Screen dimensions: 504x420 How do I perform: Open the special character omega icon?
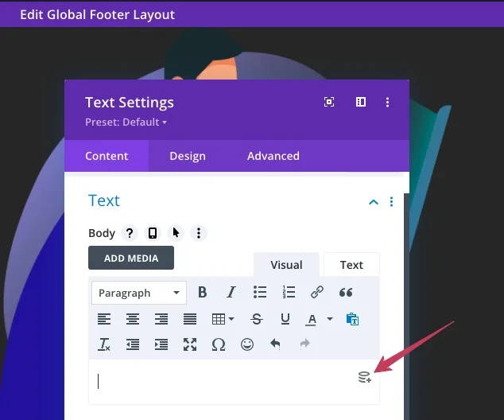click(x=219, y=344)
